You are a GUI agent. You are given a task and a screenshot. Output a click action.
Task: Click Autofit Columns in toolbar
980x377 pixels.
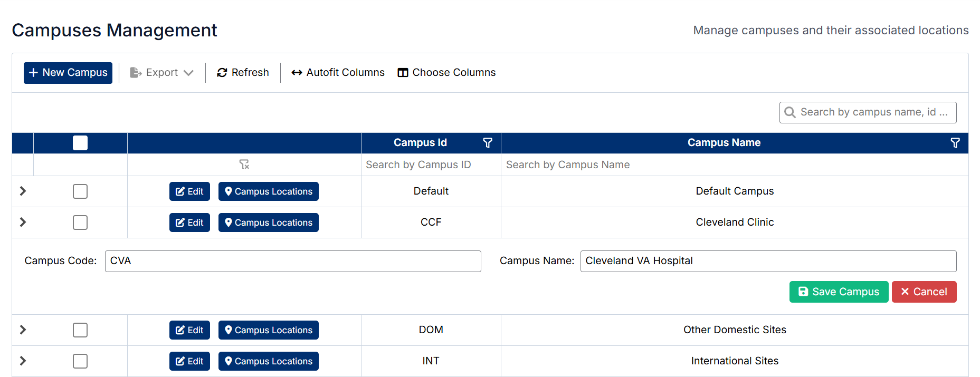(x=338, y=73)
